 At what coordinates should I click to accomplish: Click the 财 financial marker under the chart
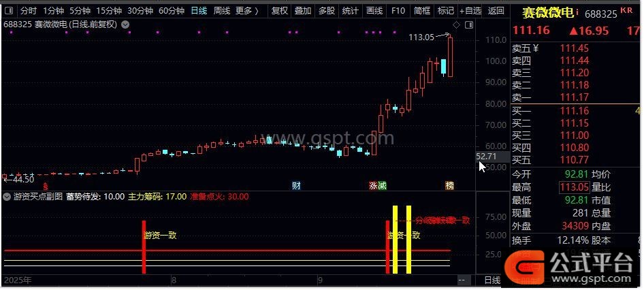(296, 185)
